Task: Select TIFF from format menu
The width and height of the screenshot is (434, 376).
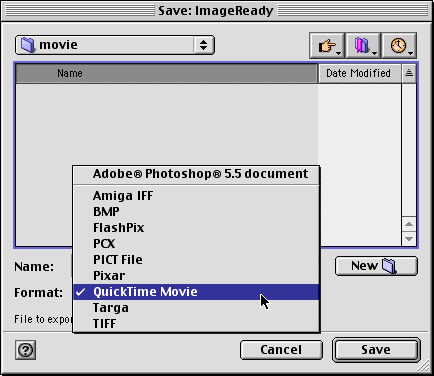Action: tap(196, 324)
